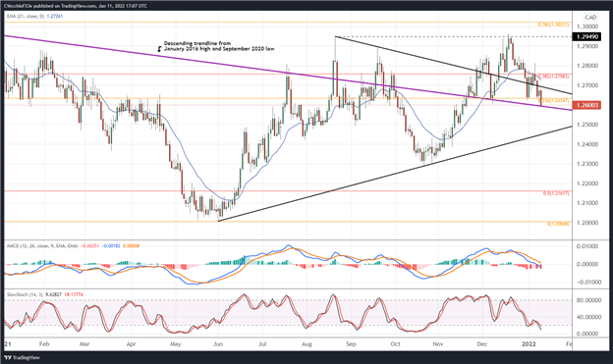
Task: Click the purple descending trendline
Action: [156, 55]
